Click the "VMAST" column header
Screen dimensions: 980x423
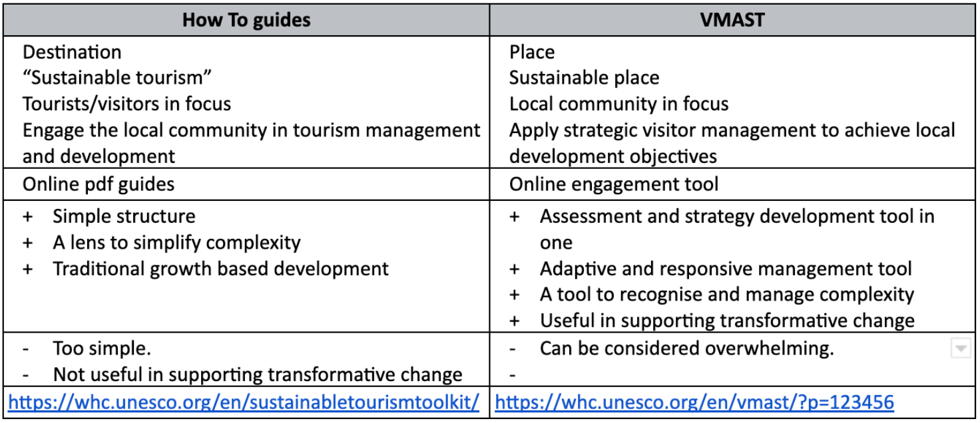click(x=732, y=20)
